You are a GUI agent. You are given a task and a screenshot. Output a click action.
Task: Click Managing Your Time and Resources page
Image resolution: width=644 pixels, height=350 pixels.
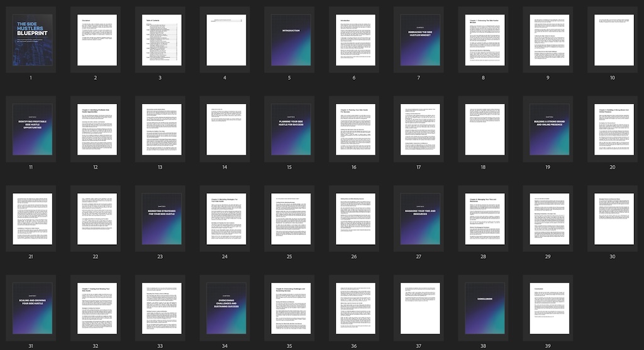click(x=420, y=219)
